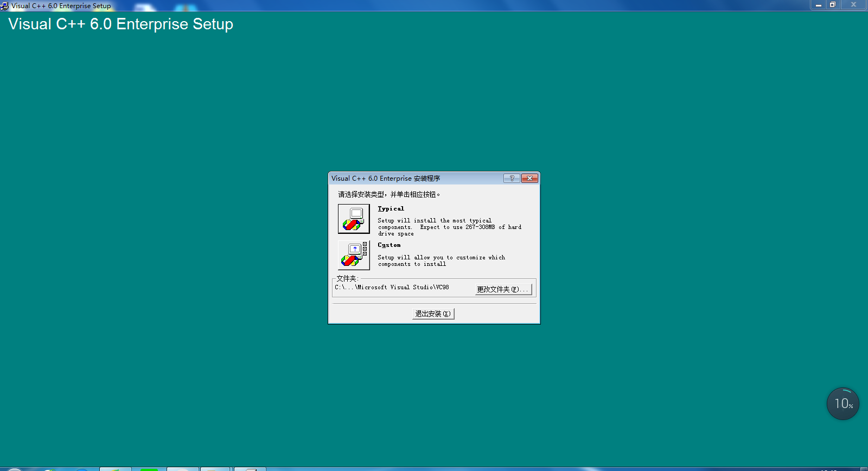Image resolution: width=868 pixels, height=471 pixels.
Task: Open the dialog's question mark help button
Action: [x=512, y=178]
